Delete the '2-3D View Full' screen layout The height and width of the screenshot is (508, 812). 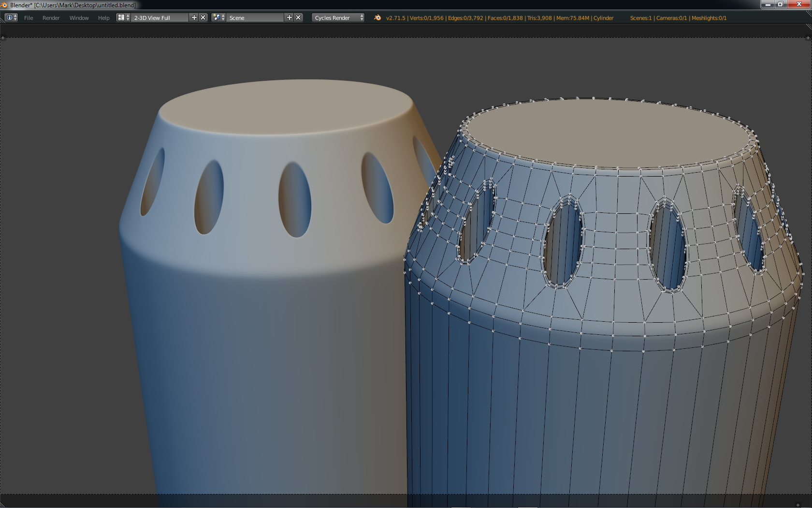203,17
